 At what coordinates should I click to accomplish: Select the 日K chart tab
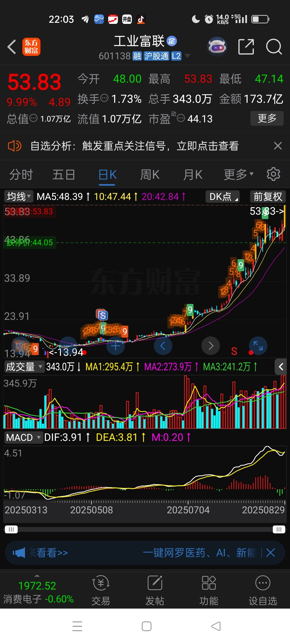click(x=107, y=175)
